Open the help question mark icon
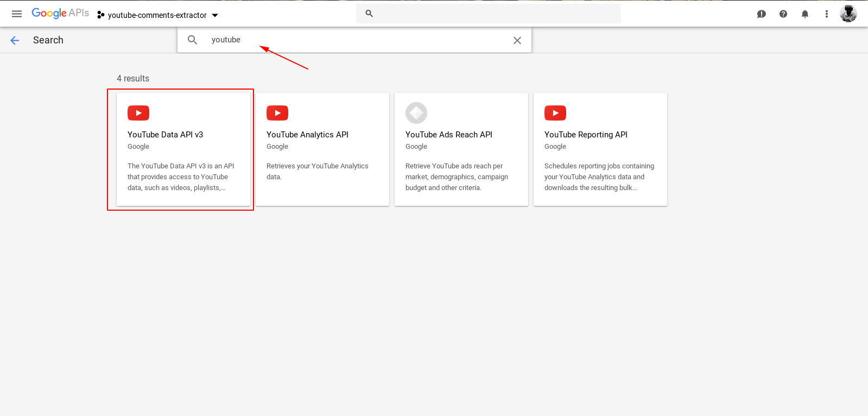 click(x=783, y=14)
